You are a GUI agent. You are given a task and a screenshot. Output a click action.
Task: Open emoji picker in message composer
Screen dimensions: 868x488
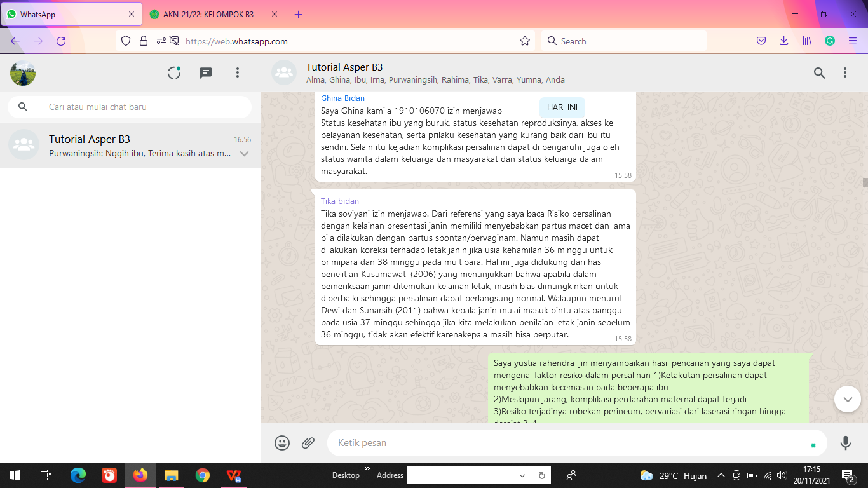(x=282, y=443)
